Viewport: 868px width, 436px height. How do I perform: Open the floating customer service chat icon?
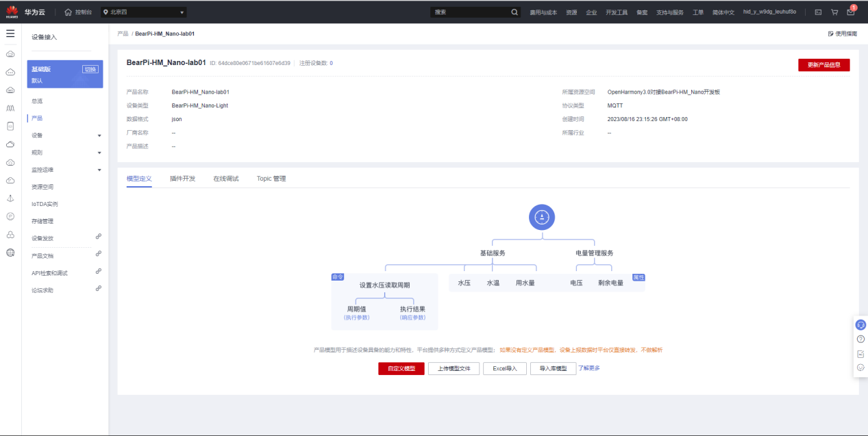pyautogui.click(x=860, y=325)
